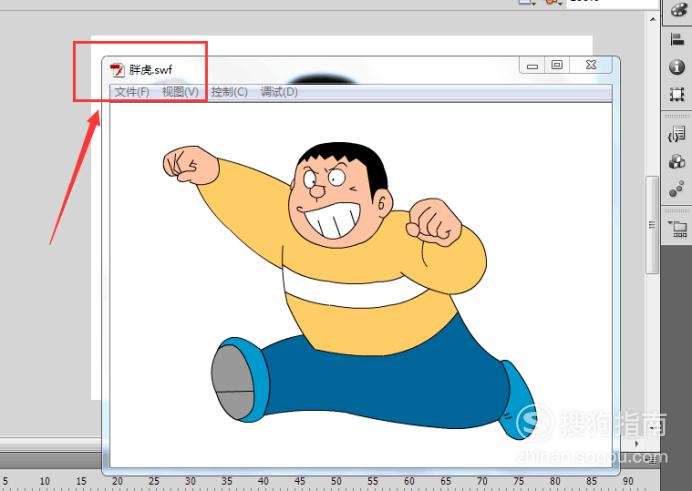
Task: Open the Motion Presets panel icon
Action: click(677, 189)
